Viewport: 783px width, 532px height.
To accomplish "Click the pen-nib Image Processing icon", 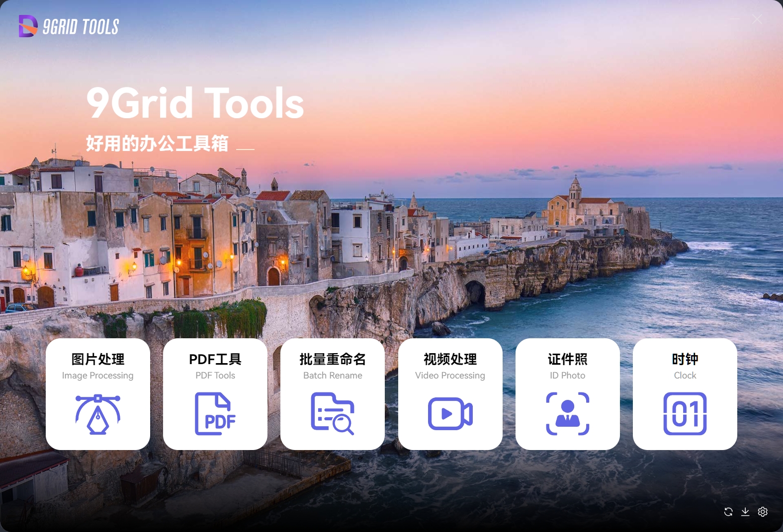I will pyautogui.click(x=98, y=414).
